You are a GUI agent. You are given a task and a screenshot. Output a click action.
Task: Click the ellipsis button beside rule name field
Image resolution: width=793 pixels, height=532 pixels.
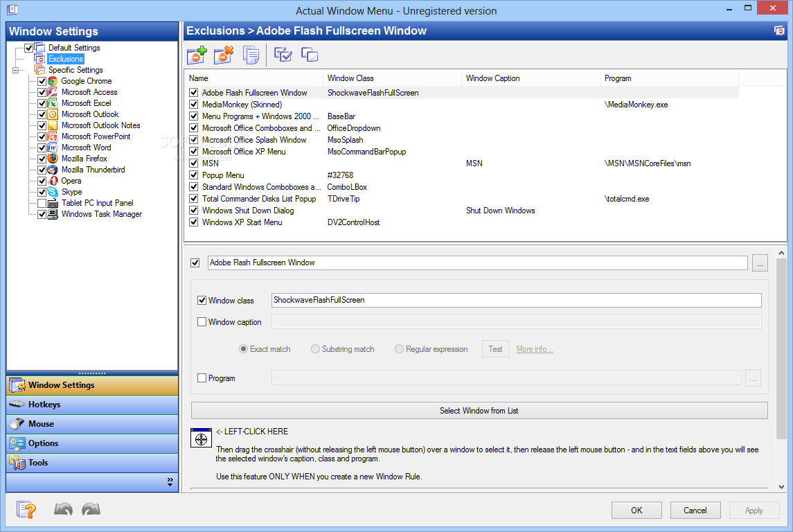(x=760, y=263)
